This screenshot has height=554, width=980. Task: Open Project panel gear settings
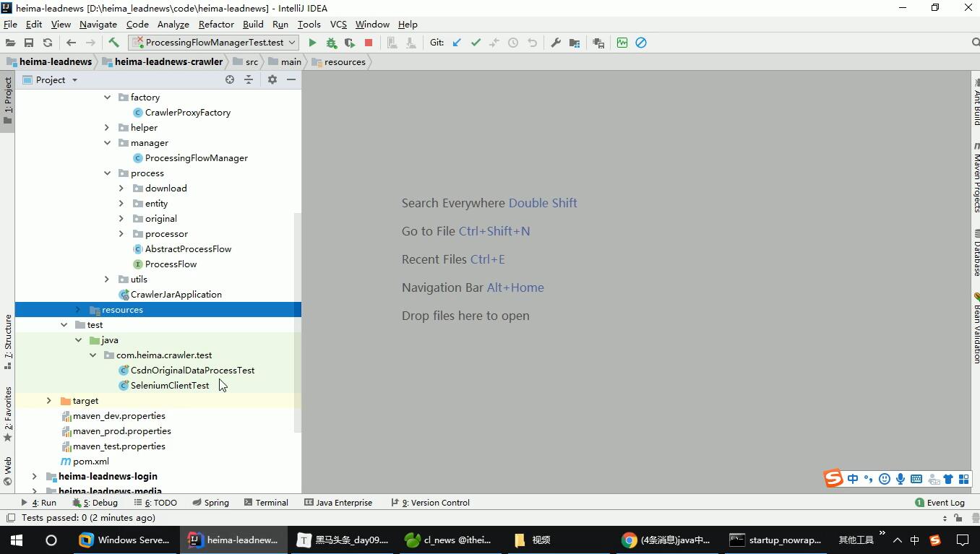pyautogui.click(x=272, y=79)
